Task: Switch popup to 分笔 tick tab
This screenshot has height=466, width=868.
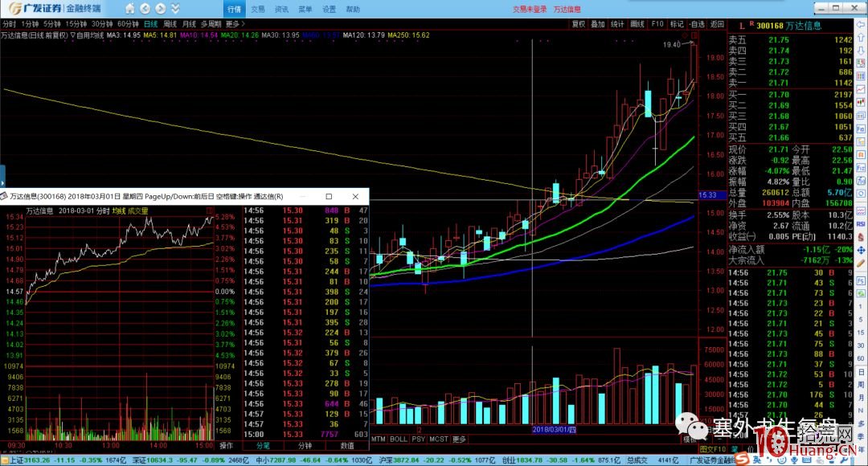Action: pyautogui.click(x=263, y=446)
